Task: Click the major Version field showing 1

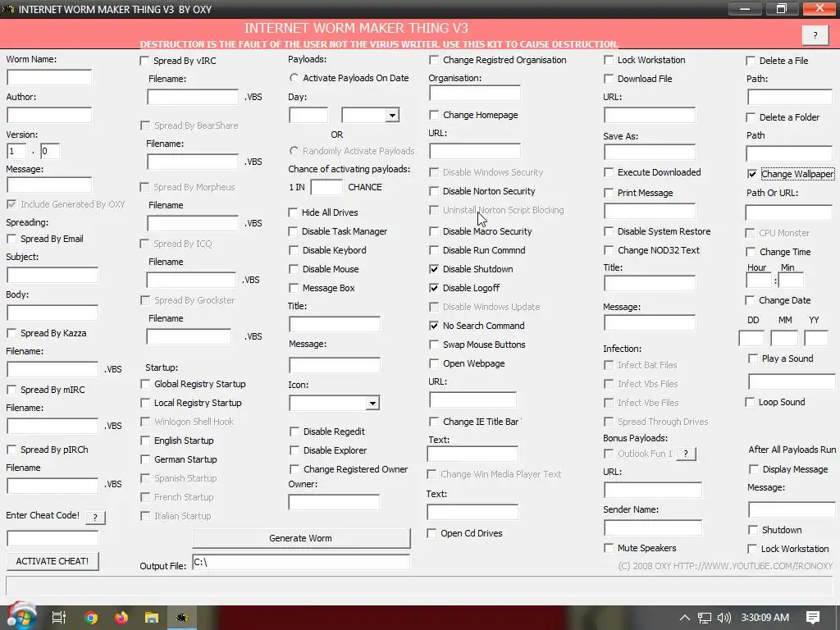Action: tap(16, 151)
